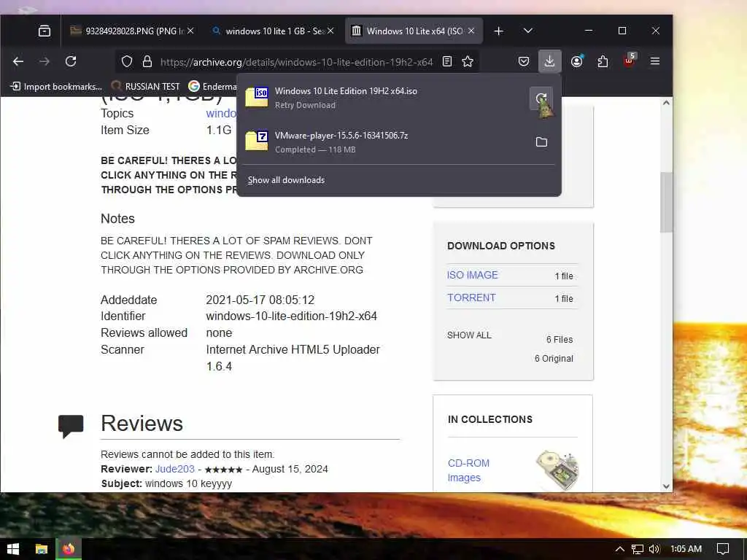Click the vertical scrollbar thumb
The image size is (747, 560).
pyautogui.click(x=666, y=203)
